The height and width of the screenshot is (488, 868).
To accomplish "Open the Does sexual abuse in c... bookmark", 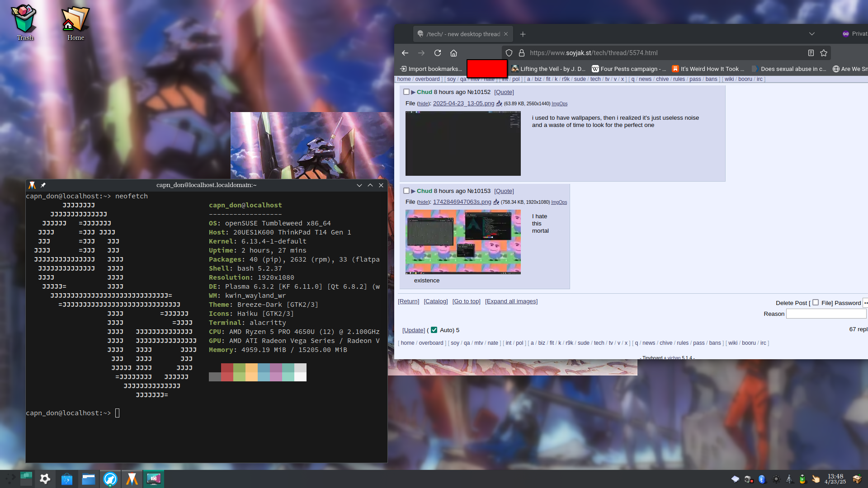I will click(x=789, y=69).
